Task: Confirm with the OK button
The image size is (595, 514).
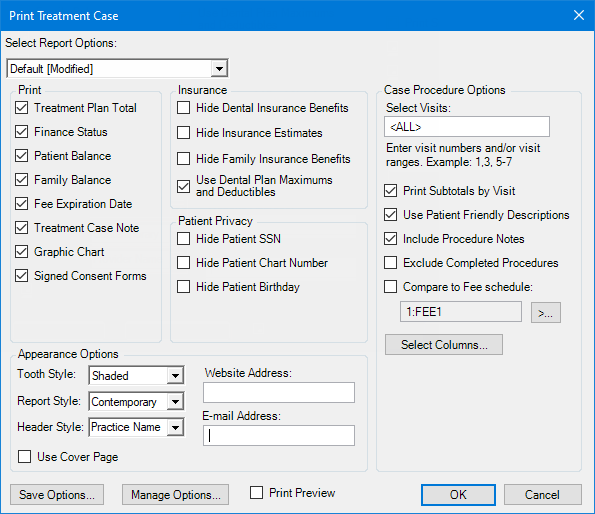Action: [458, 495]
